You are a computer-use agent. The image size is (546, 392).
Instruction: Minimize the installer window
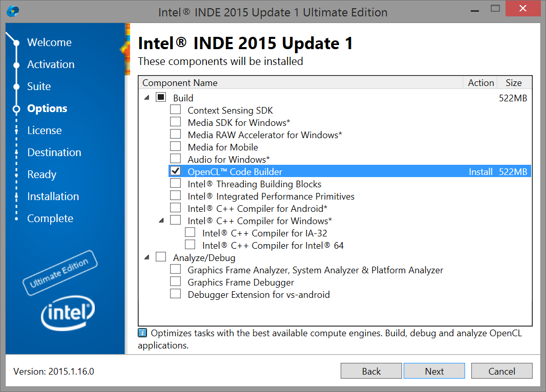click(x=475, y=10)
